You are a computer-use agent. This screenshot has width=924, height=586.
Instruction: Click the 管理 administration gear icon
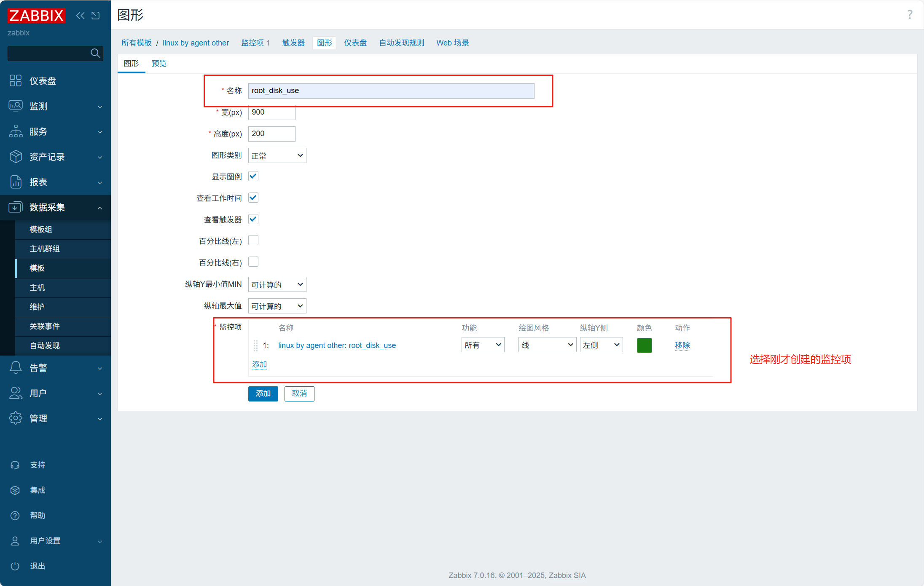coord(16,418)
